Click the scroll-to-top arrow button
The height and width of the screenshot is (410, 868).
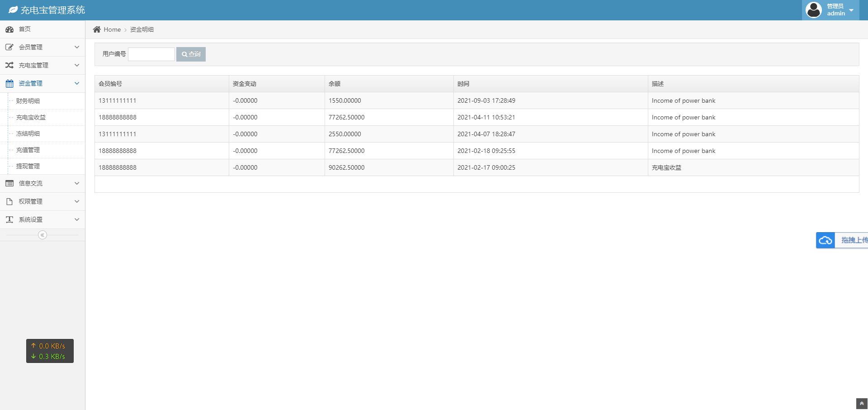click(x=862, y=404)
